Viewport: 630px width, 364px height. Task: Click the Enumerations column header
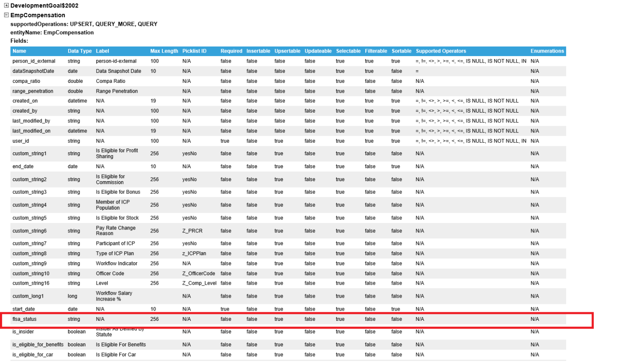click(x=547, y=51)
